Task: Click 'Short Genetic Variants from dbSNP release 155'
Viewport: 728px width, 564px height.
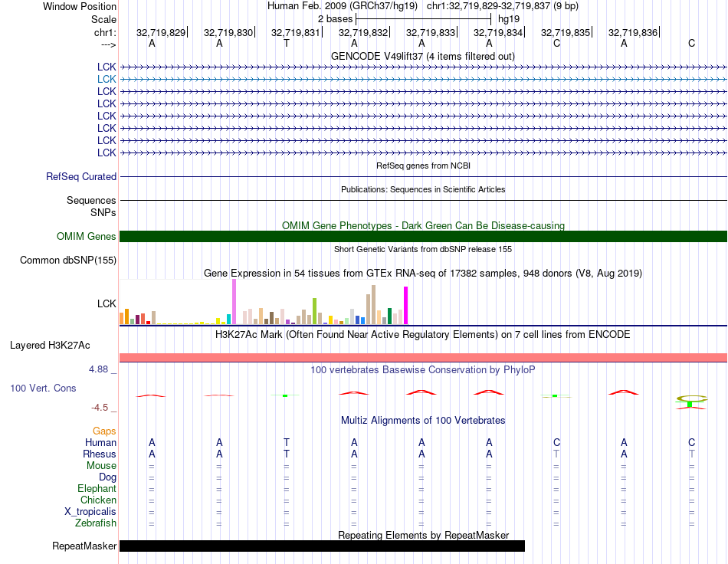Action: pos(423,249)
